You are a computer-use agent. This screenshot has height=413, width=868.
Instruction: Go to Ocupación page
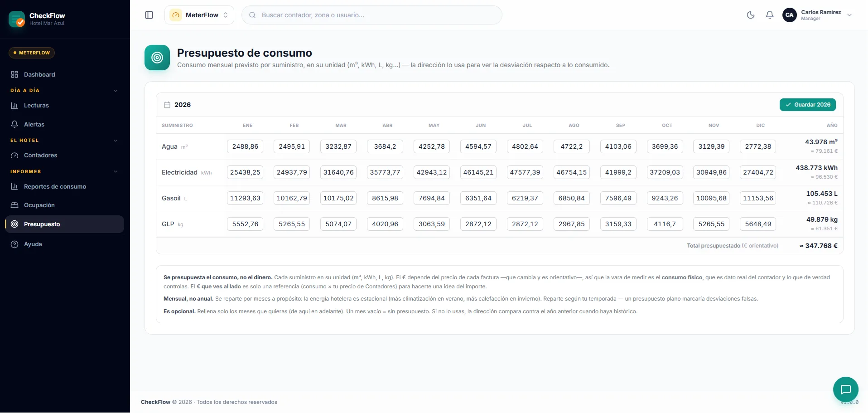(x=64, y=205)
